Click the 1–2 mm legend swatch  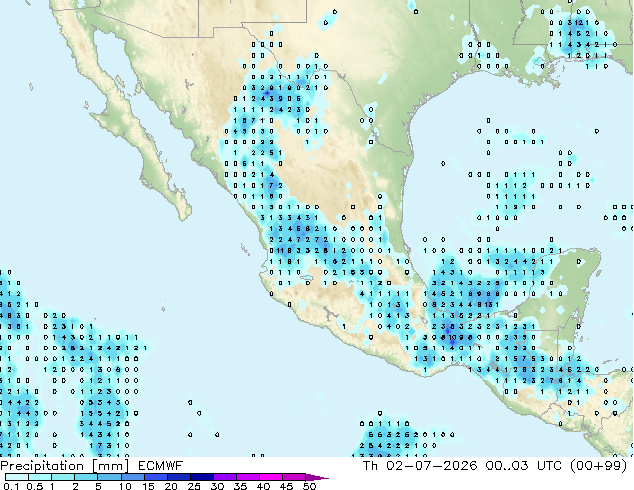(x=63, y=477)
